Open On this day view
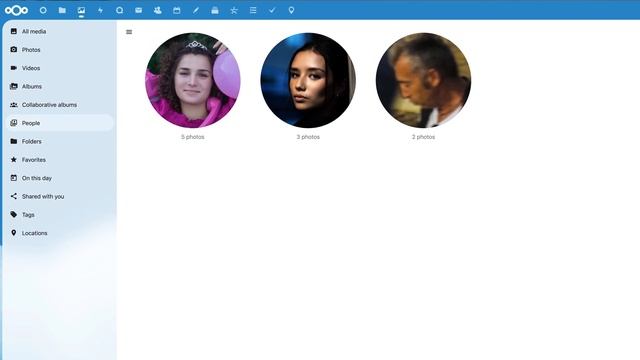Image resolution: width=640 pixels, height=360 pixels. [x=60, y=178]
